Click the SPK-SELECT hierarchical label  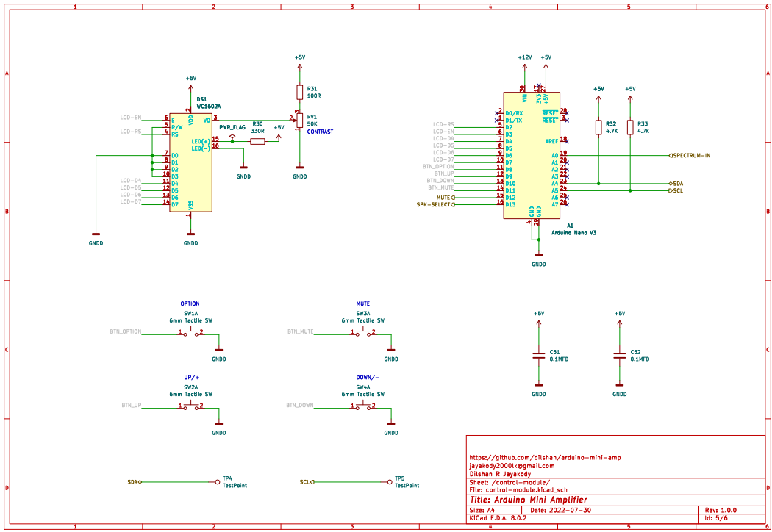point(435,205)
